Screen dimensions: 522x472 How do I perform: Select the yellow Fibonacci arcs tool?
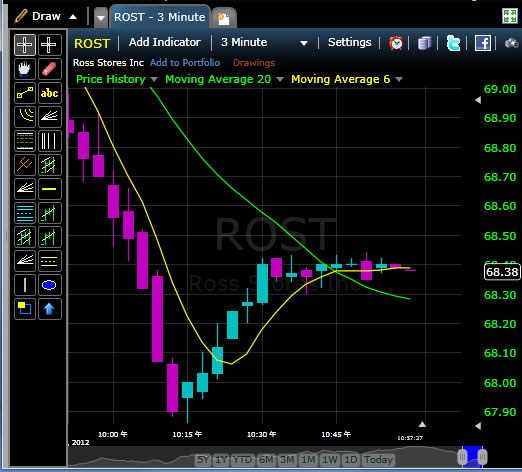coord(25,117)
